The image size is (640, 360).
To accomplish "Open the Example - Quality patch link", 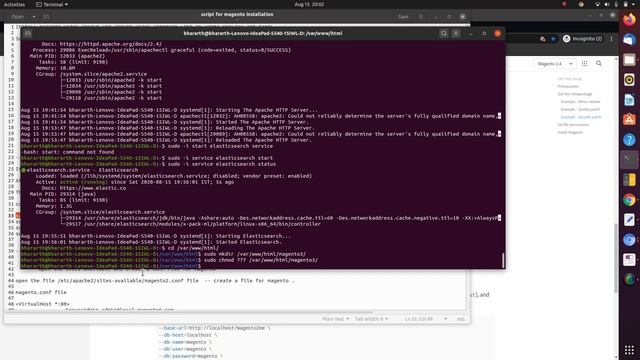I will click(580, 109).
